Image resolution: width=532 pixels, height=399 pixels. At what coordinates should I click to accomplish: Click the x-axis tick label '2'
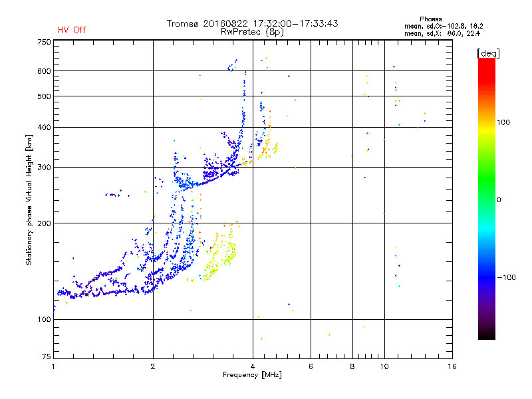click(153, 366)
